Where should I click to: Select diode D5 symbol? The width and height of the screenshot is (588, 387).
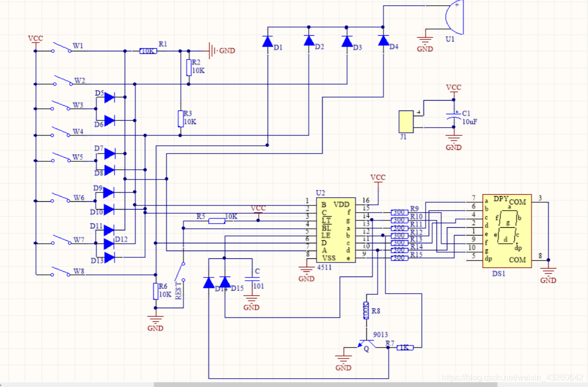(110, 98)
